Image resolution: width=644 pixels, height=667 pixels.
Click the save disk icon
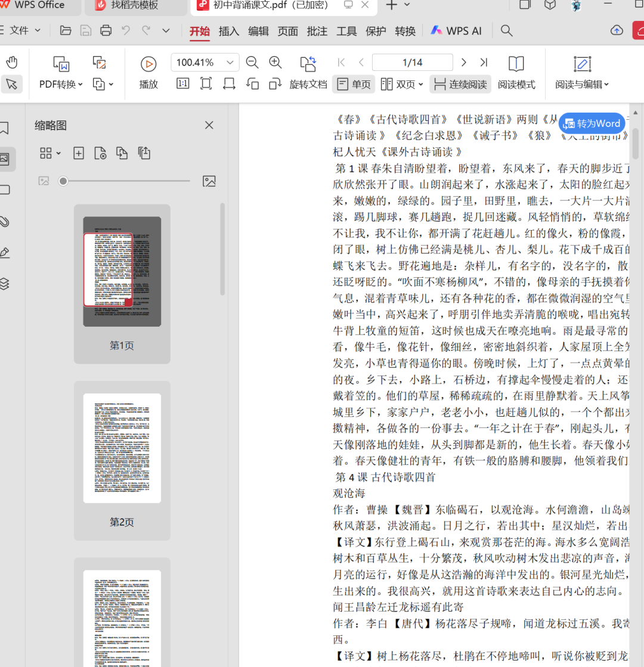(x=85, y=30)
